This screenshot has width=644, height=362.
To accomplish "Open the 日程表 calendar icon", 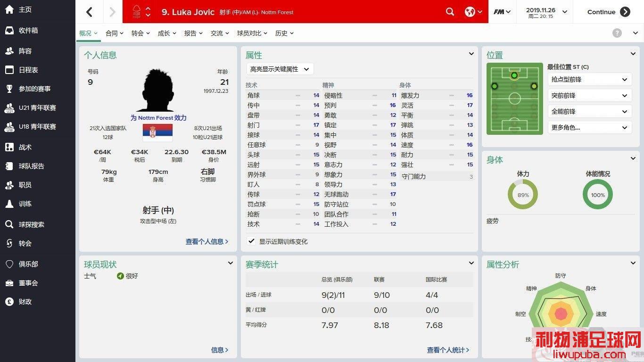I will [9, 70].
